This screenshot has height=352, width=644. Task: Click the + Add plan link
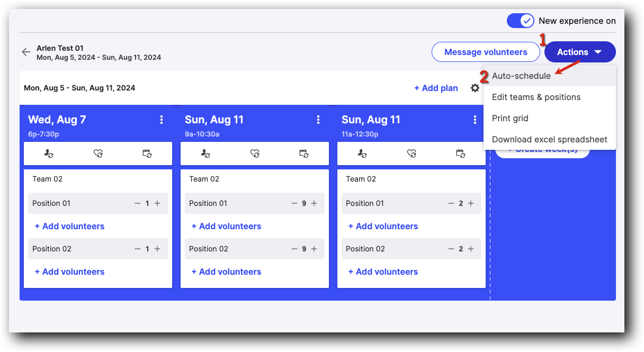tap(436, 88)
